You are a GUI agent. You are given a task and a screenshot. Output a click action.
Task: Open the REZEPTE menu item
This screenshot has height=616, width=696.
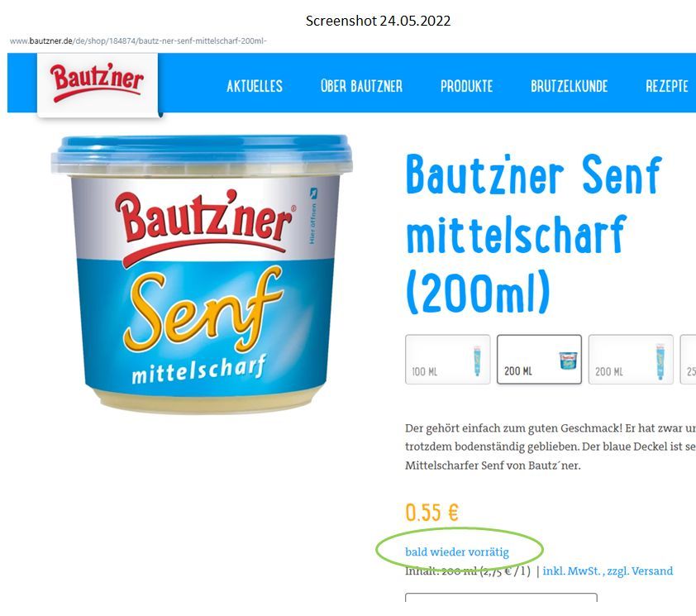click(x=667, y=86)
